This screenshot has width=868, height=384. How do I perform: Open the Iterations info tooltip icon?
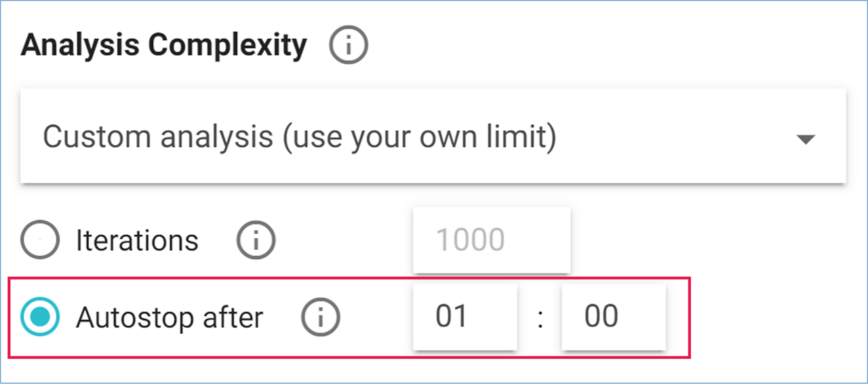[x=256, y=240]
